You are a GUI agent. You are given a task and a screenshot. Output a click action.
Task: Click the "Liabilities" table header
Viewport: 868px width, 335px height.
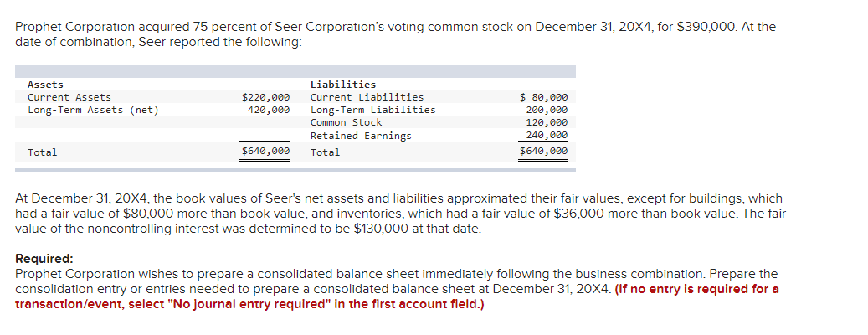(x=343, y=85)
